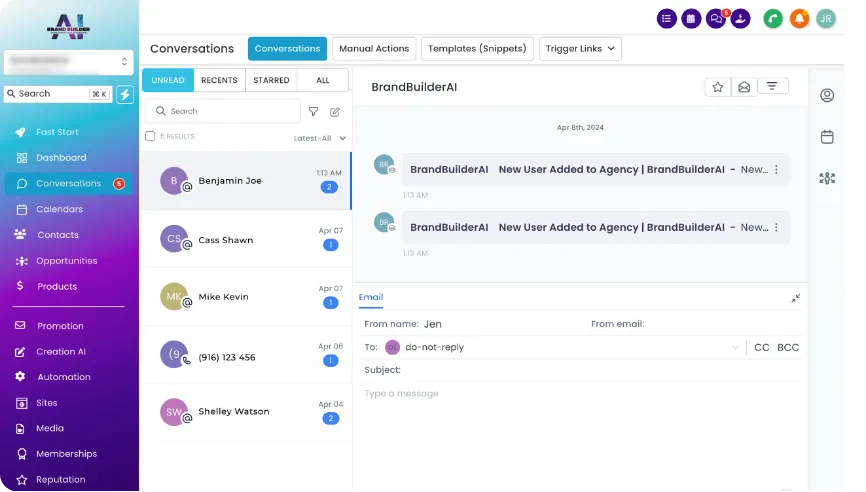Star the BrandBuilderAI conversation
The image size is (866, 492).
(x=717, y=87)
